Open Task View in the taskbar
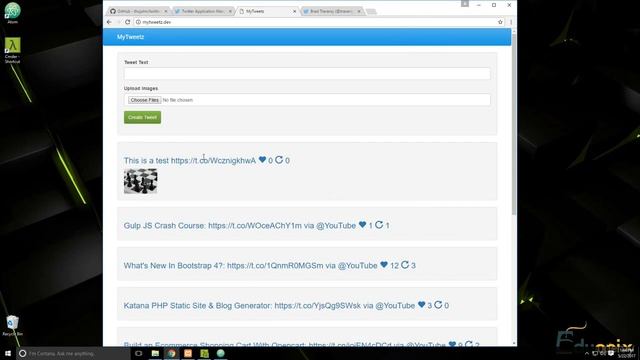 (138, 353)
